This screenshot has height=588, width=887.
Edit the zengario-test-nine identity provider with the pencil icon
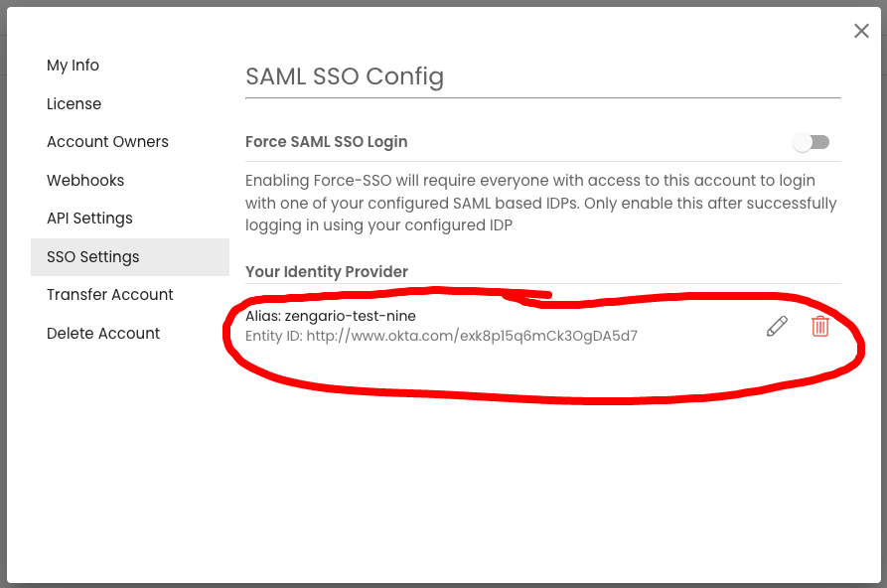777,327
